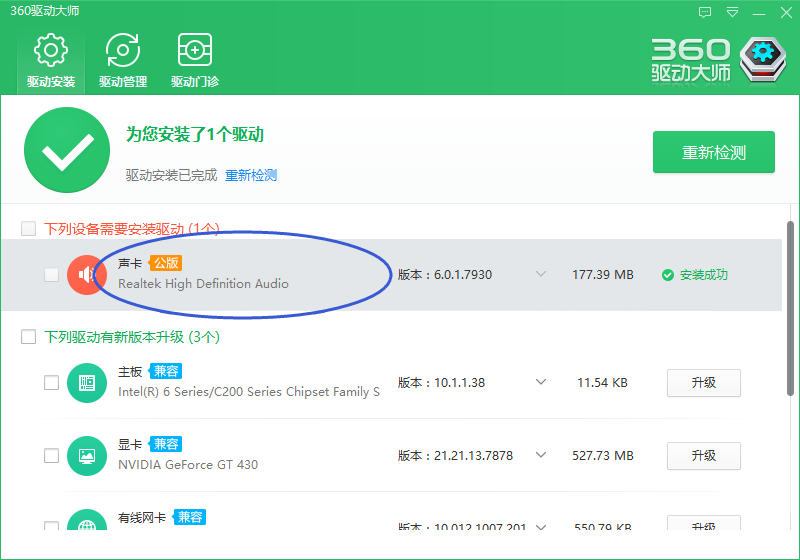The image size is (800, 560).
Task: Expand version dropdown for 21.21.13.7878
Action: [541, 454]
